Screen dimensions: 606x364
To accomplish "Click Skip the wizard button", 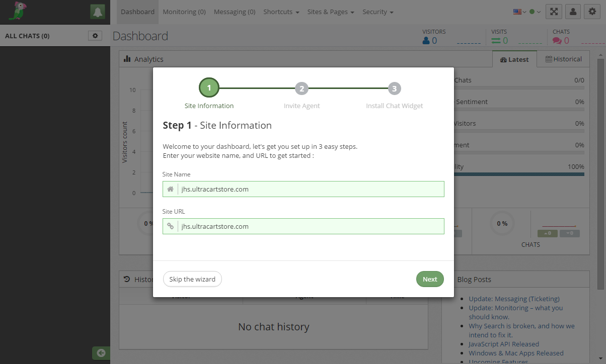I will 192,279.
